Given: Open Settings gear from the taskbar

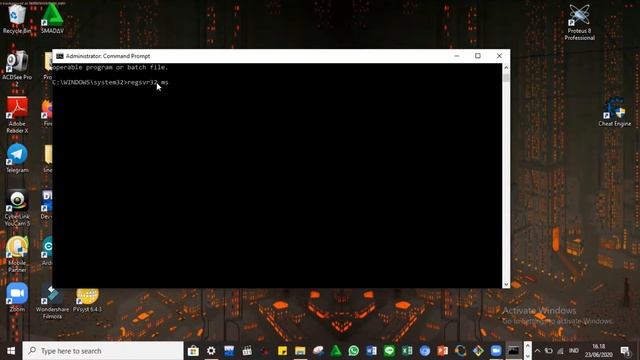Looking at the screenshot, I should [x=211, y=351].
